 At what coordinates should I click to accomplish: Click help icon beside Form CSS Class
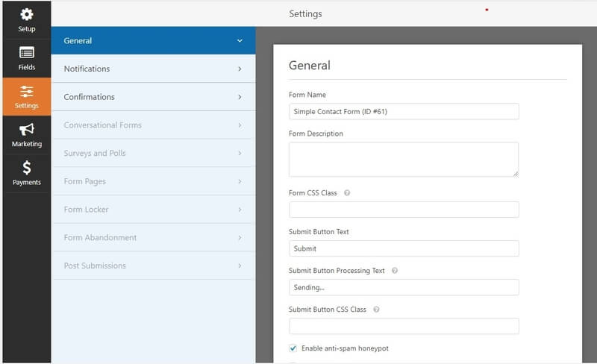(x=347, y=193)
